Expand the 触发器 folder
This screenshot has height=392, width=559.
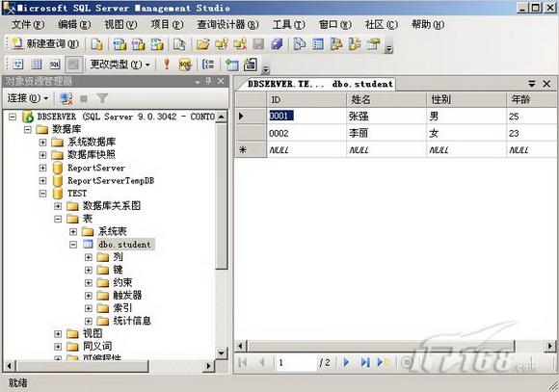89,296
